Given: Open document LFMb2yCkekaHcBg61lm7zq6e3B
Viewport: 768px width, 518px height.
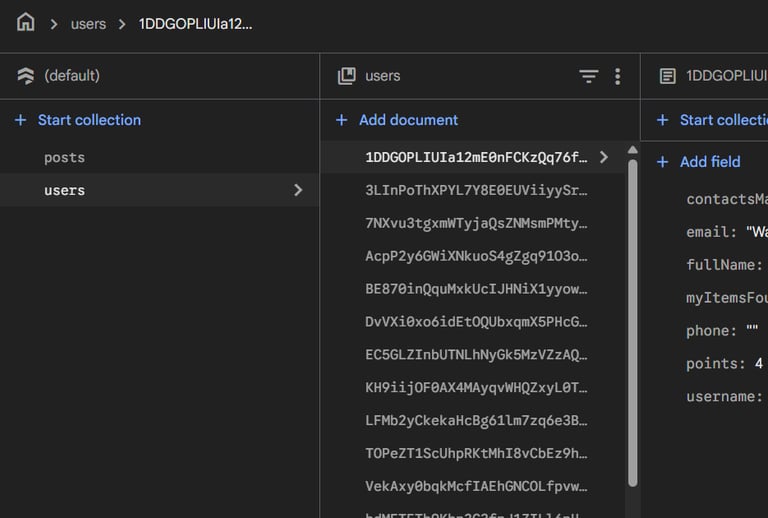Looking at the screenshot, I should (476, 420).
